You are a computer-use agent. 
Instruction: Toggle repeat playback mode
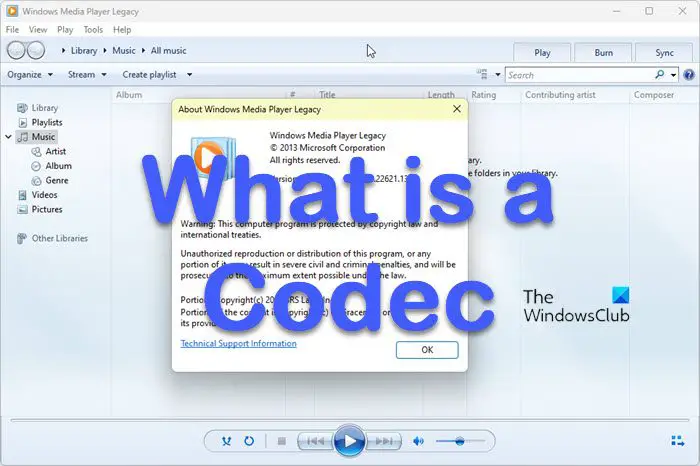pyautogui.click(x=249, y=441)
